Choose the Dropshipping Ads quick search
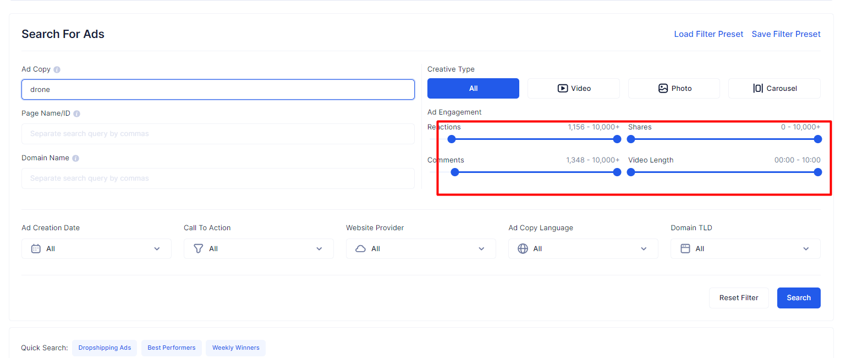 [105, 348]
